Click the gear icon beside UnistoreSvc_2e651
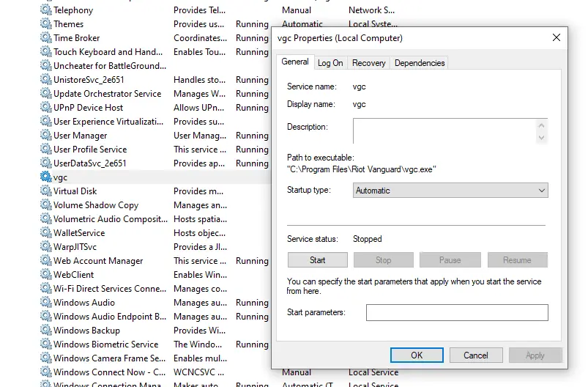Viewport: 588px width, 387px height. (x=45, y=80)
